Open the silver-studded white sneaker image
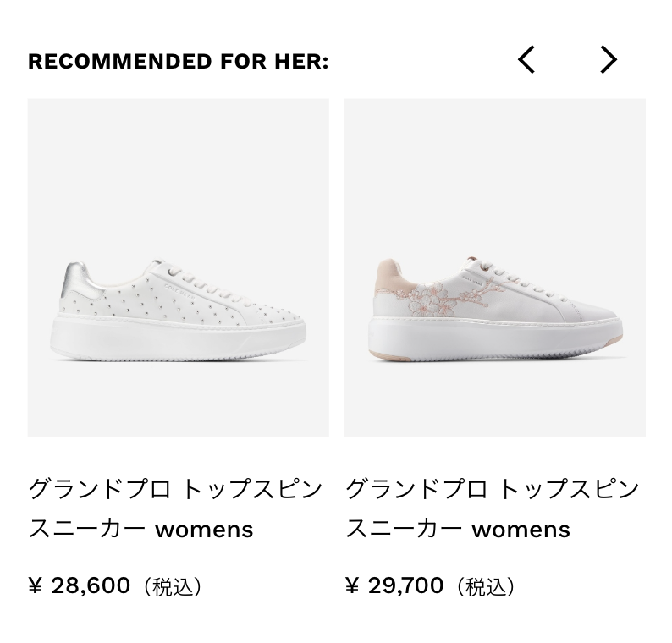This screenshot has width=672, height=643. pos(179,267)
